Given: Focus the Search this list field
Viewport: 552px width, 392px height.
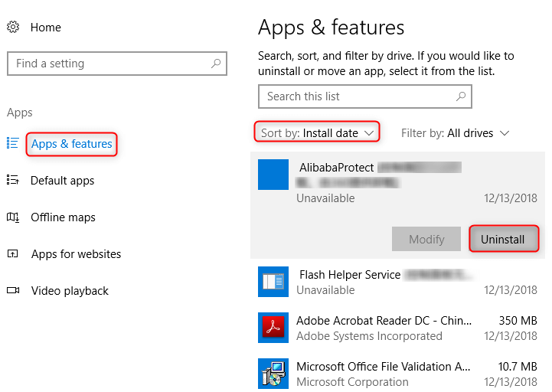Looking at the screenshot, I should pos(356,96).
